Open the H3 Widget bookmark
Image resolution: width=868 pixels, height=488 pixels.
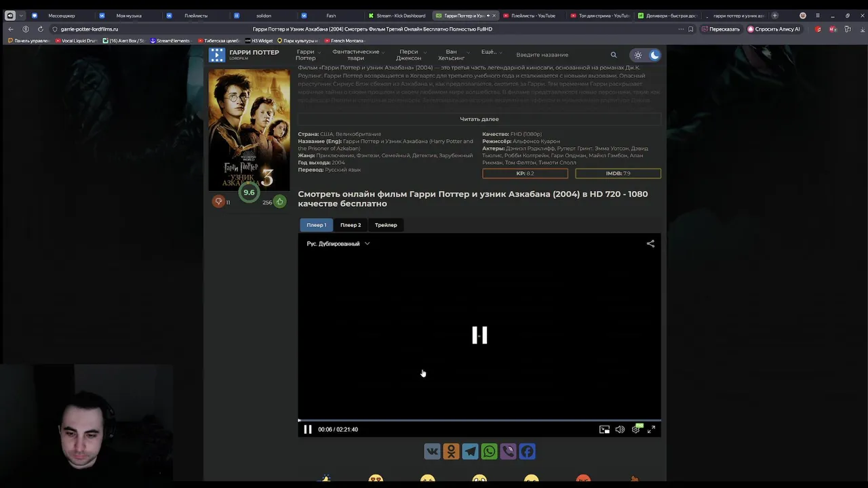(259, 41)
